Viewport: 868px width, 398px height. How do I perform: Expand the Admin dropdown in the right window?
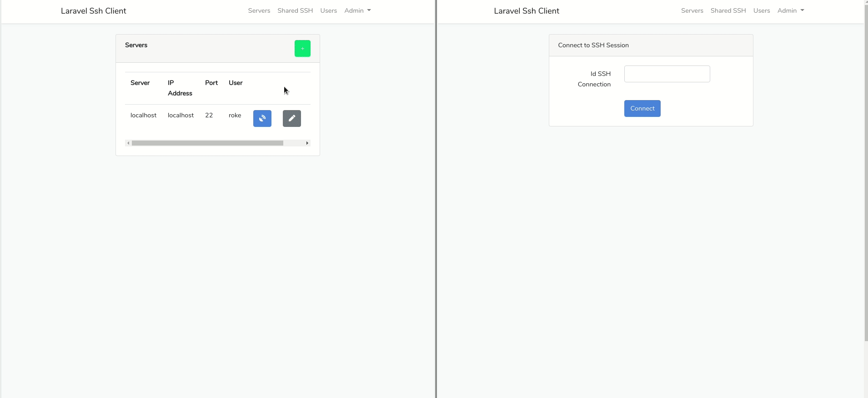pos(790,10)
